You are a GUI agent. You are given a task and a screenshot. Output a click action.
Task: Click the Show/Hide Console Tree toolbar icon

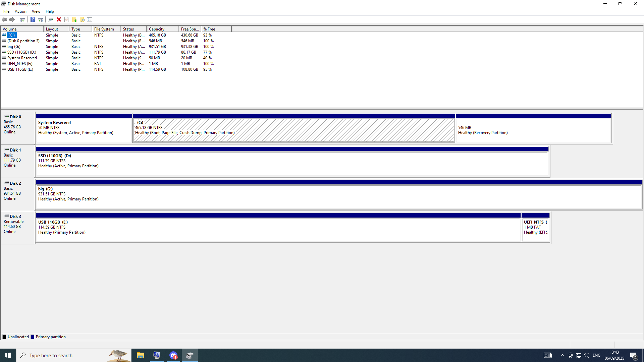22,19
